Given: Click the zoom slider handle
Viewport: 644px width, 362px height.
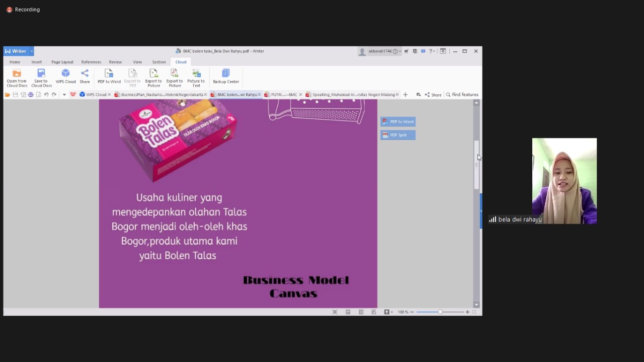Looking at the screenshot, I should (x=440, y=312).
